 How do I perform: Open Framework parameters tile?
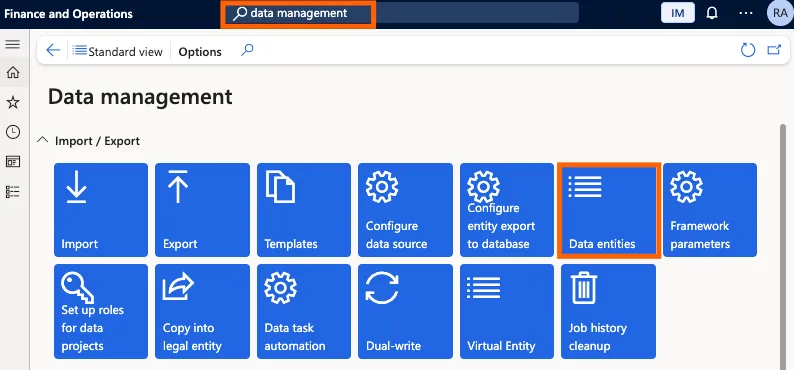(x=710, y=210)
